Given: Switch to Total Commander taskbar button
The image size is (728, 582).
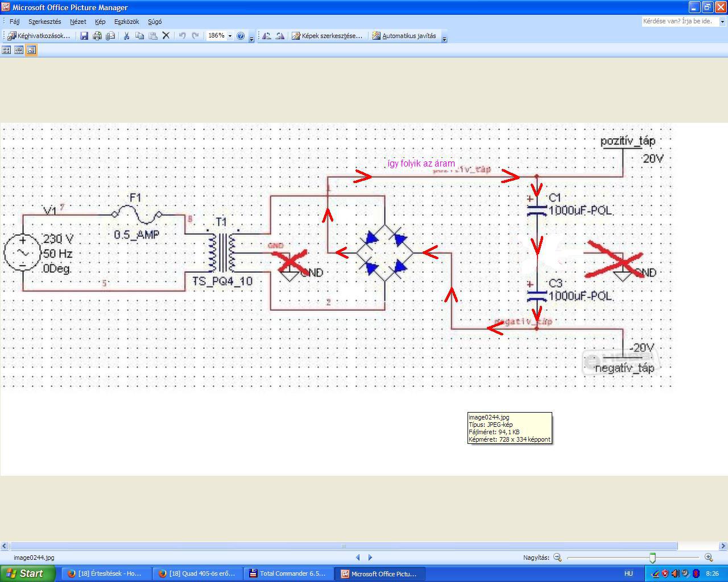Looking at the screenshot, I should (289, 573).
